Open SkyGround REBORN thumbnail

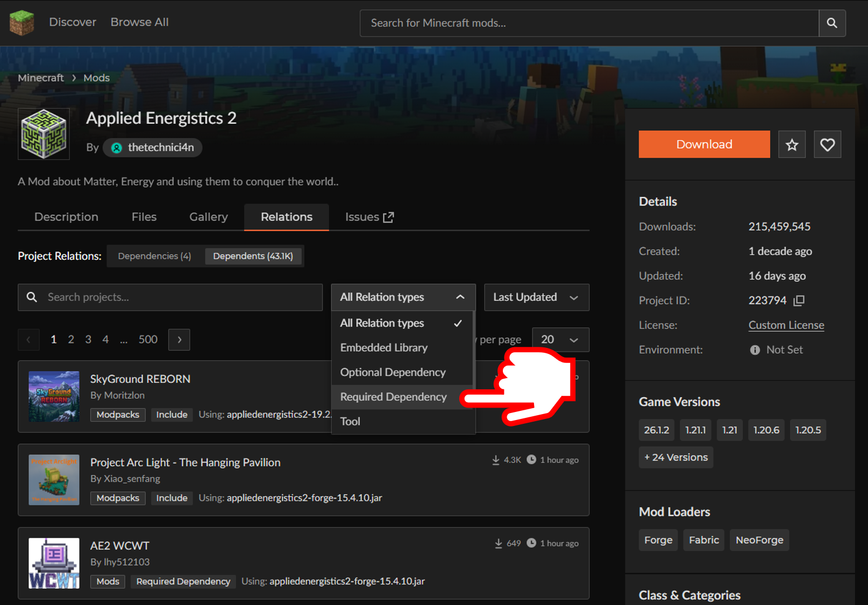pos(54,396)
